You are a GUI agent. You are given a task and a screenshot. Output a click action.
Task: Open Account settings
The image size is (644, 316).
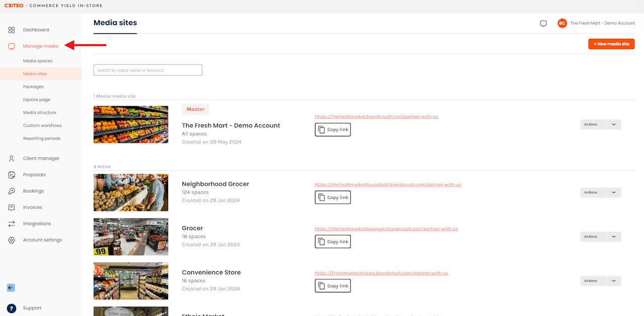pos(42,240)
